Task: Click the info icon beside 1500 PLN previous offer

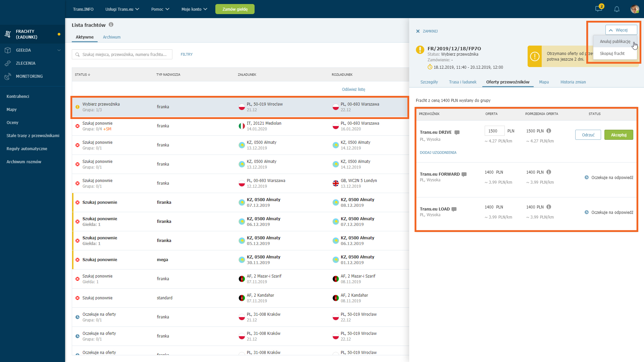Action: tap(549, 131)
